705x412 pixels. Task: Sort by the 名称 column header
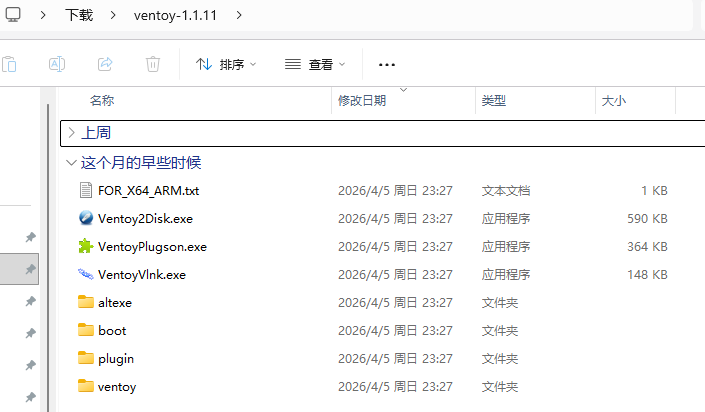tap(102, 100)
